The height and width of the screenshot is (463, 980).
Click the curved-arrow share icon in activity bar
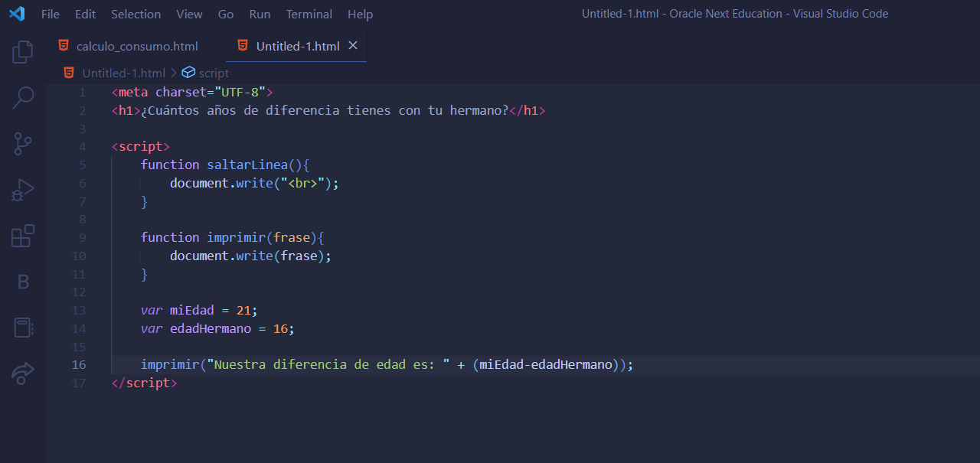[23, 373]
